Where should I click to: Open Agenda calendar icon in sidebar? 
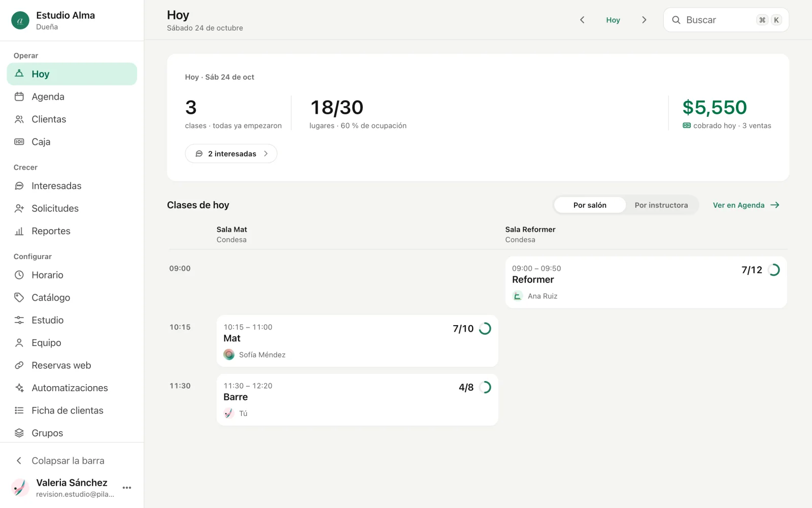coord(19,97)
